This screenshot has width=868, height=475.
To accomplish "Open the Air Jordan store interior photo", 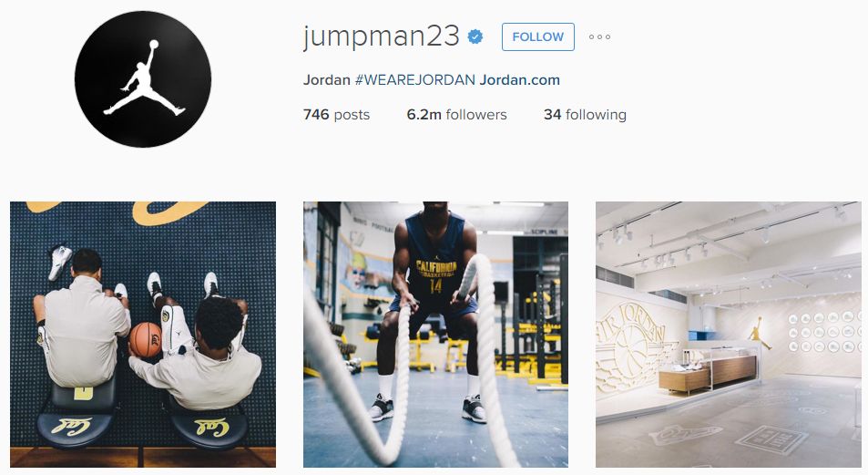I will pos(729,335).
